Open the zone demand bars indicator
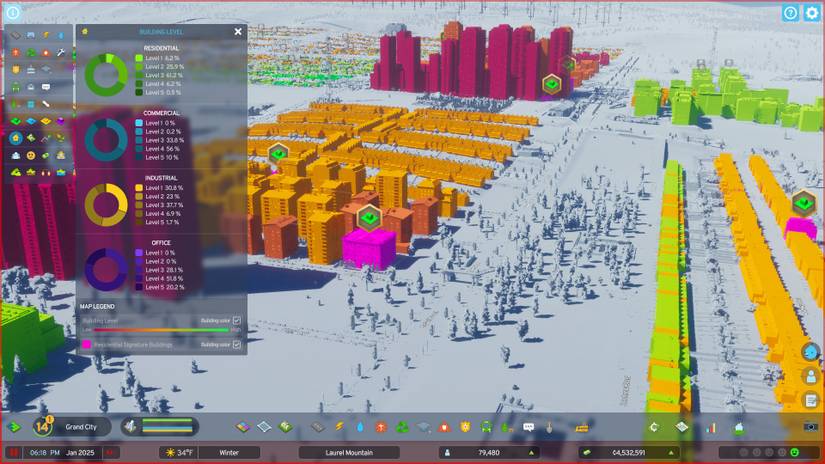This screenshot has height=464, width=825. point(160,426)
